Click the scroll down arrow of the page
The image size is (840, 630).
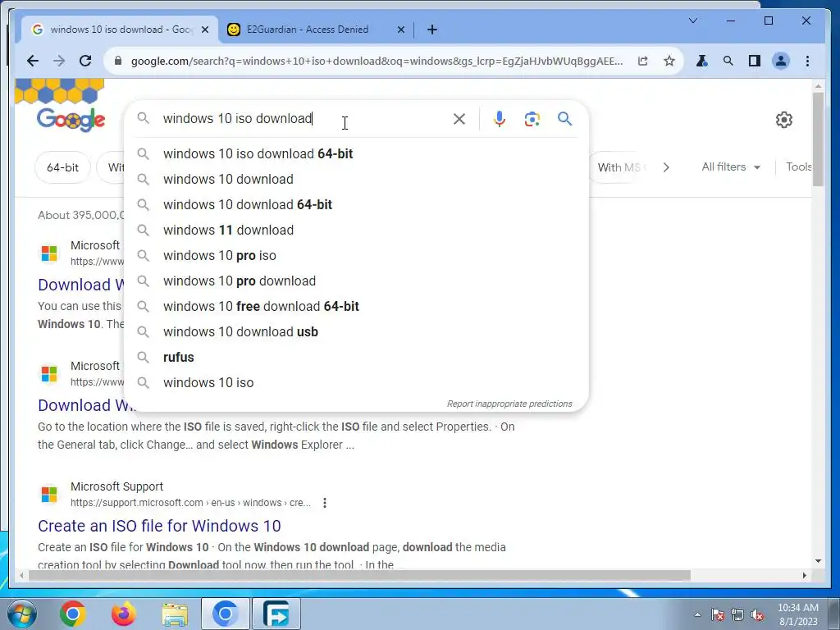pyautogui.click(x=818, y=561)
